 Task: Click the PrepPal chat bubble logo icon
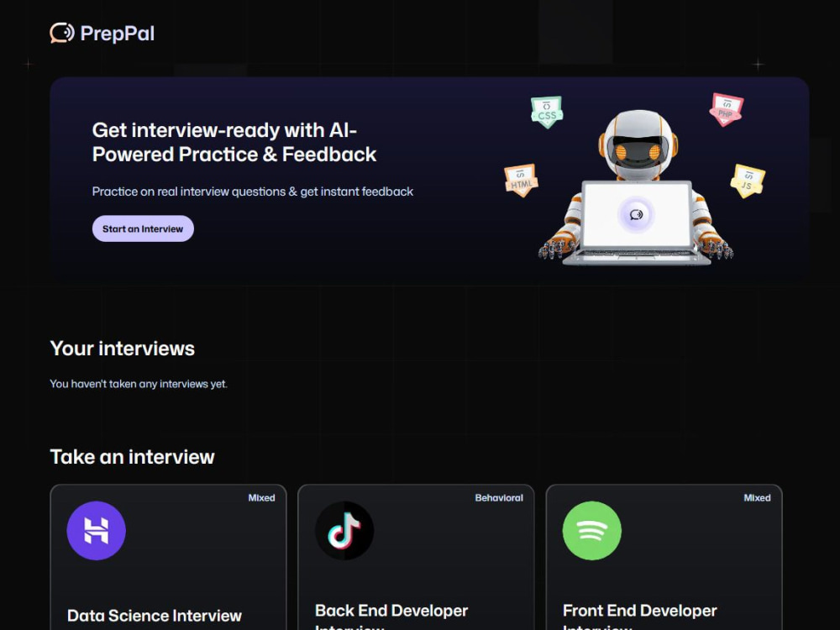pos(62,34)
